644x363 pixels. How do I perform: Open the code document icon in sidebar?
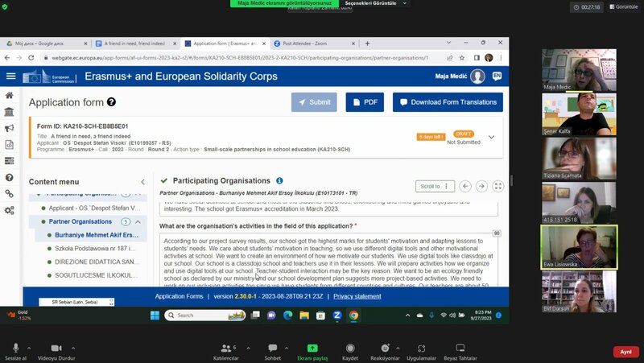click(x=9, y=145)
